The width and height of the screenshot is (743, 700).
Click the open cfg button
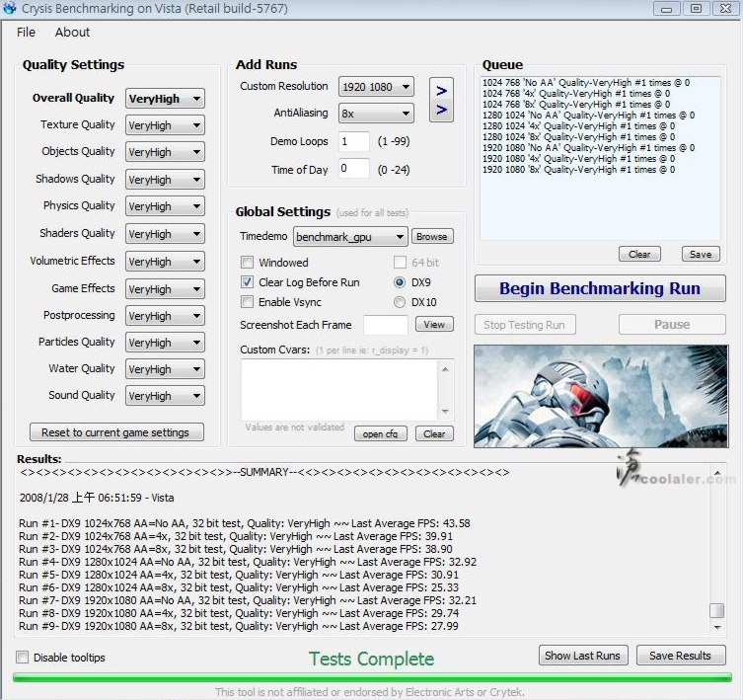tap(380, 433)
